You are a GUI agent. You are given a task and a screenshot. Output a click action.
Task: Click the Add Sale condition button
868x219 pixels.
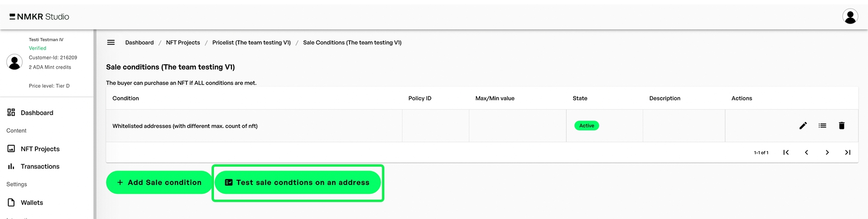159,183
